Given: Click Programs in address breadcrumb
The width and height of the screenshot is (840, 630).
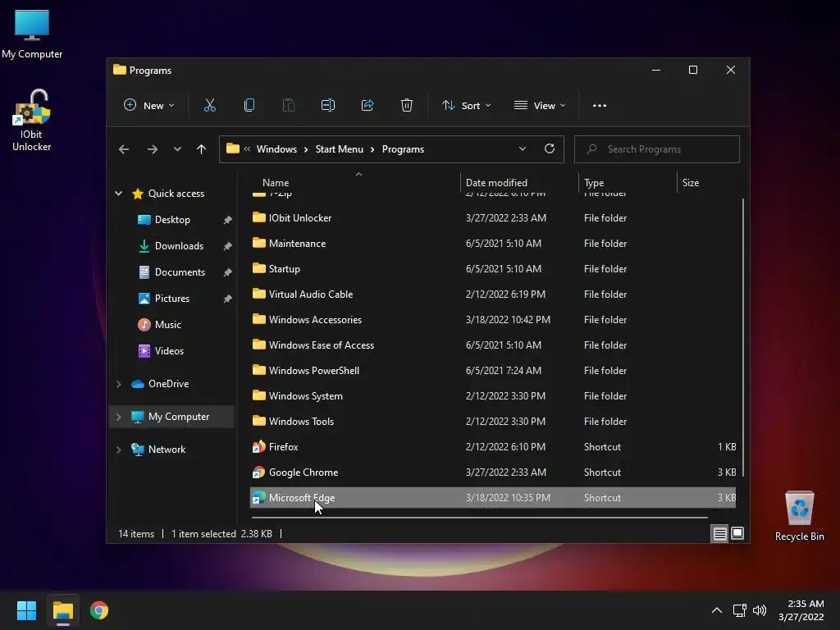Looking at the screenshot, I should point(403,149).
